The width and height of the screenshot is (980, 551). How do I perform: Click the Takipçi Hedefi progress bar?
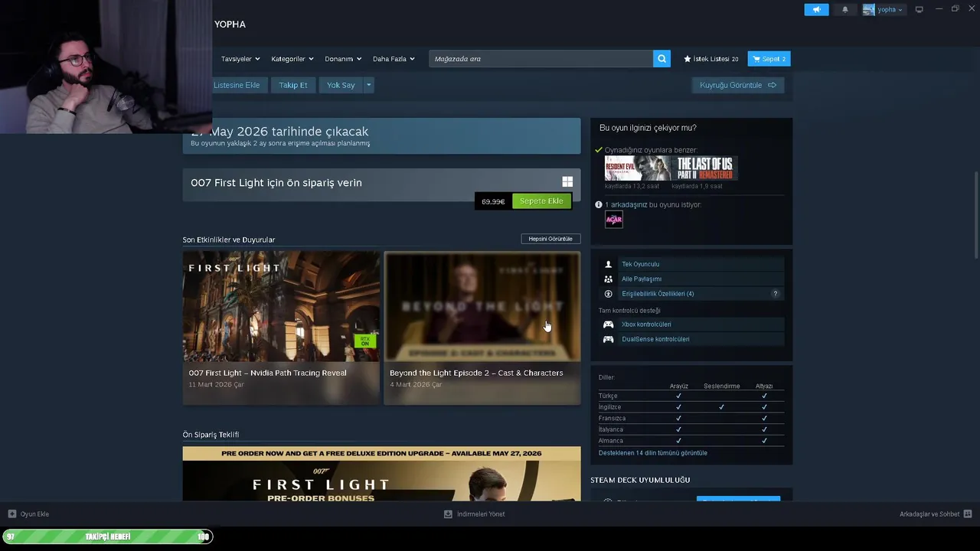(x=107, y=536)
